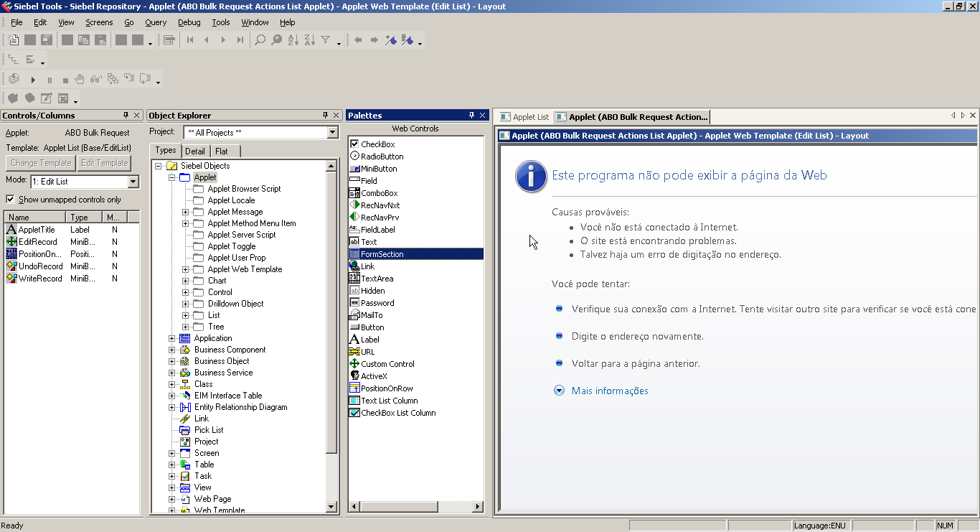Expand the Applet Web Template node

tap(186, 269)
